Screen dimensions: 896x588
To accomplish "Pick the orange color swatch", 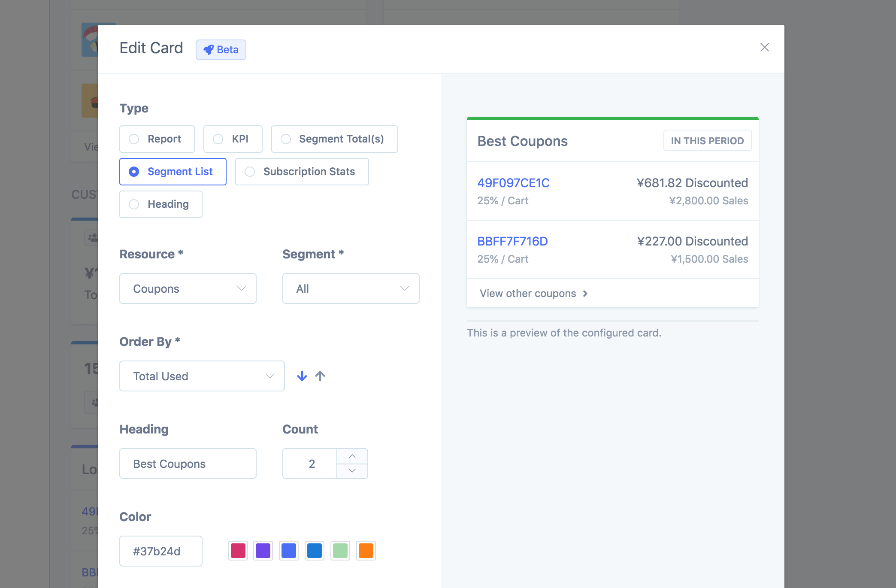I will [x=366, y=551].
